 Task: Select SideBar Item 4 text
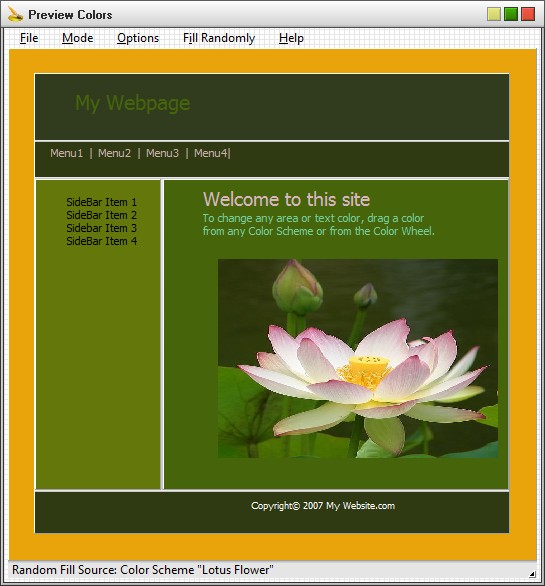pyautogui.click(x=102, y=241)
